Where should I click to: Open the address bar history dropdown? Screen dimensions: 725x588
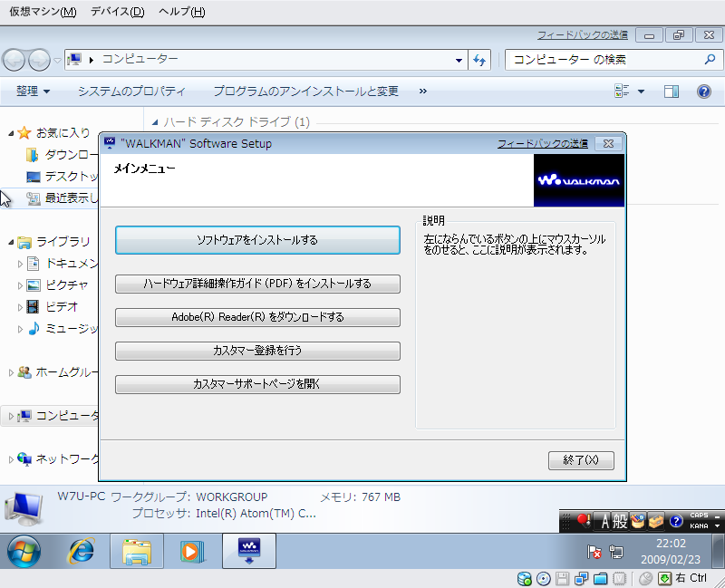point(459,60)
